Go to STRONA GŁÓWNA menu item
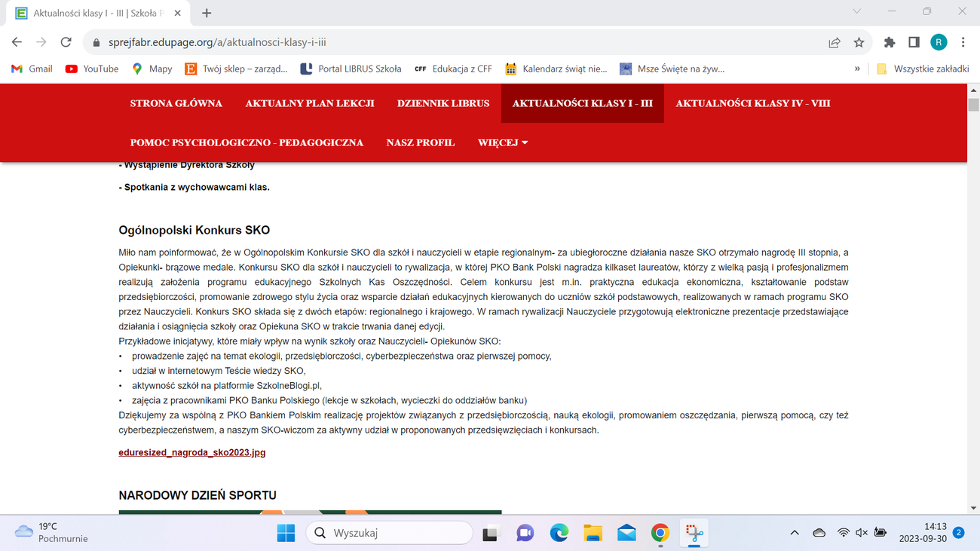Image resolution: width=980 pixels, height=551 pixels. click(x=176, y=103)
